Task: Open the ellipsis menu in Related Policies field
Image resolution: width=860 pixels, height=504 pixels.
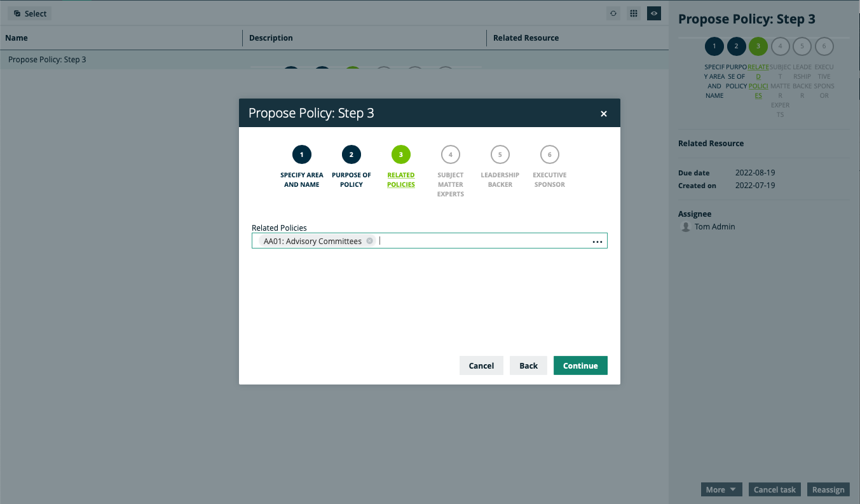Action: pyautogui.click(x=597, y=242)
